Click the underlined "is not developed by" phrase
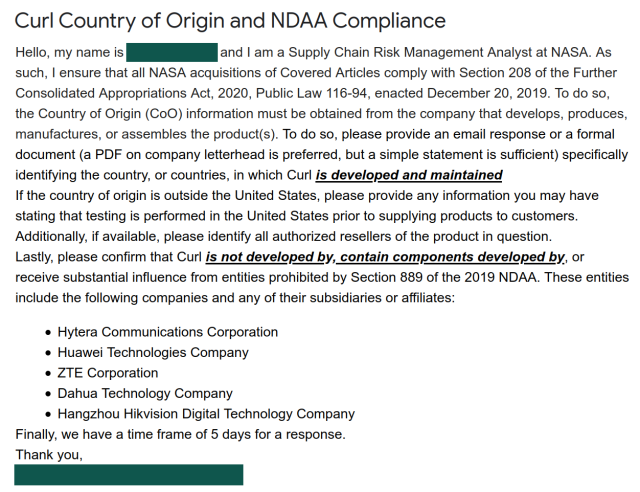The height and width of the screenshot is (492, 640). point(268,257)
